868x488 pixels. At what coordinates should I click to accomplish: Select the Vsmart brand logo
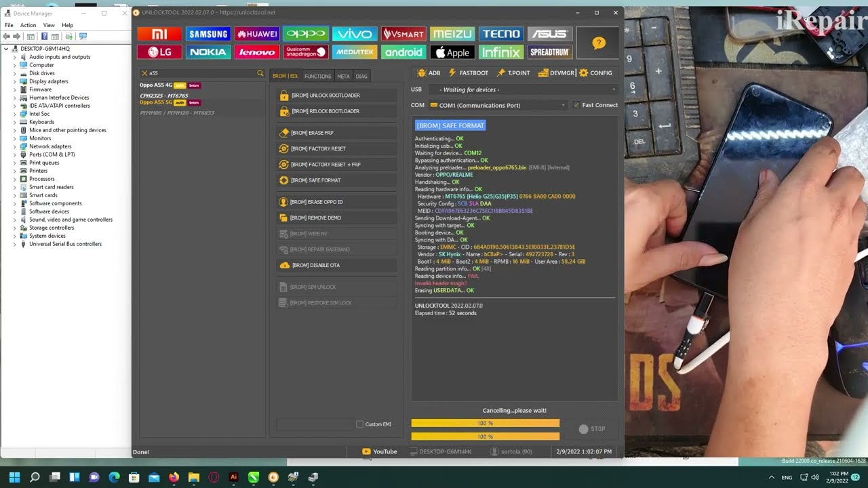click(403, 34)
